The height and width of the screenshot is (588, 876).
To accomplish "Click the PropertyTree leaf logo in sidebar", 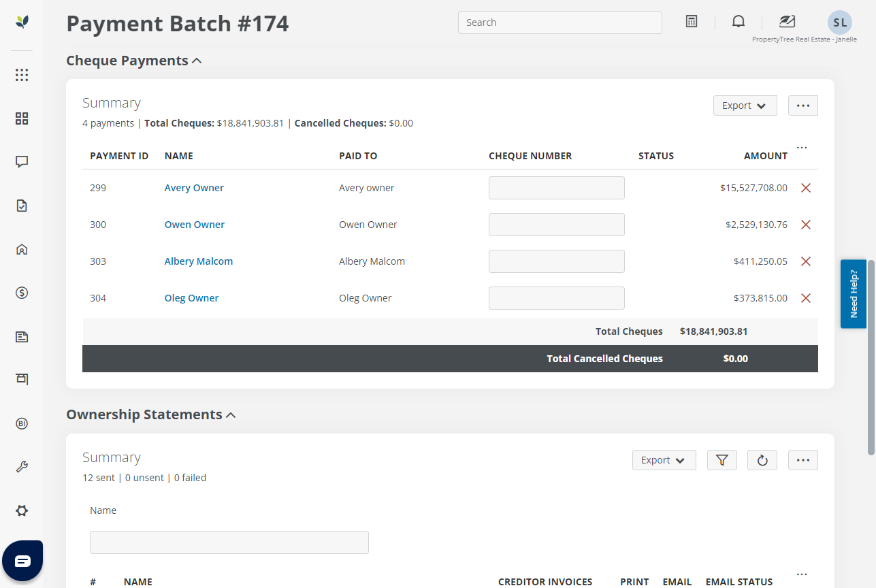I will click(x=22, y=22).
